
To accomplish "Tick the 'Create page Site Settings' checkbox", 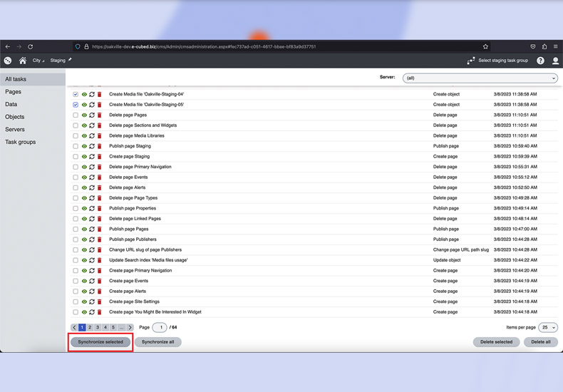I will click(76, 301).
